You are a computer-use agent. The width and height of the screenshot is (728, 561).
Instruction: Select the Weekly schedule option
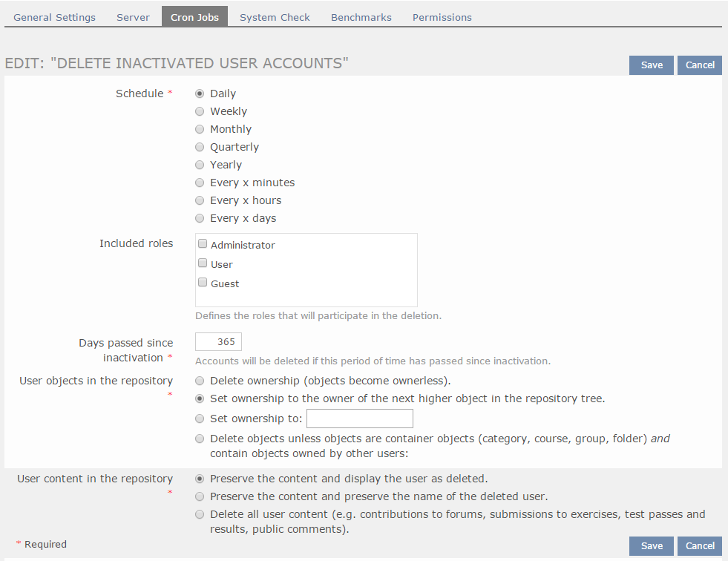click(200, 111)
